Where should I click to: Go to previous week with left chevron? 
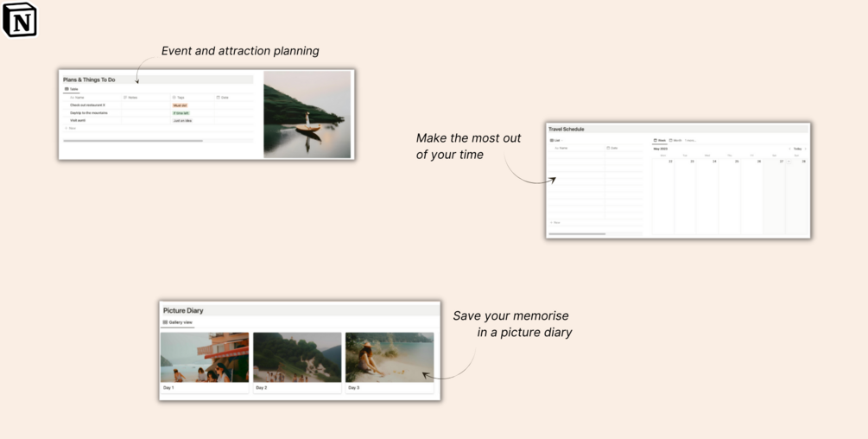click(790, 149)
